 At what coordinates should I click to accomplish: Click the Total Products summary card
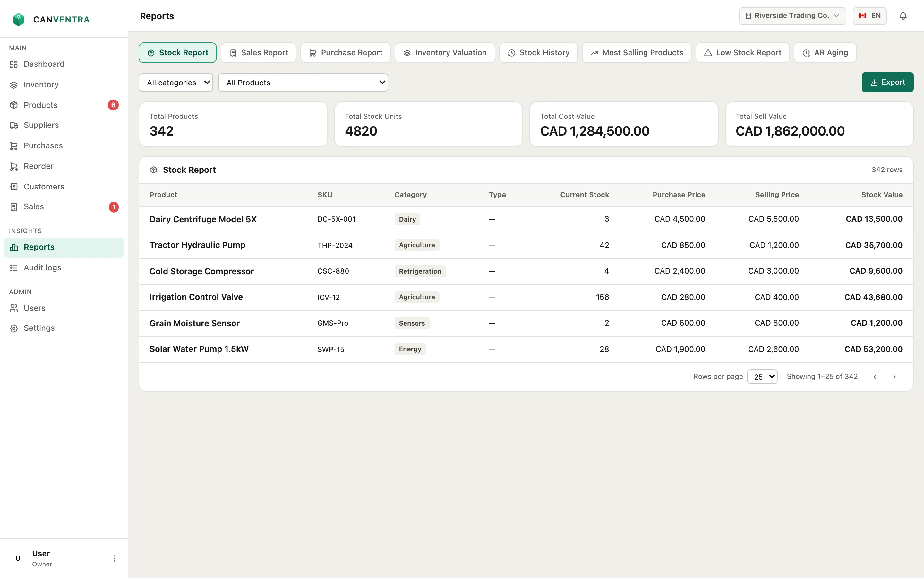click(233, 124)
